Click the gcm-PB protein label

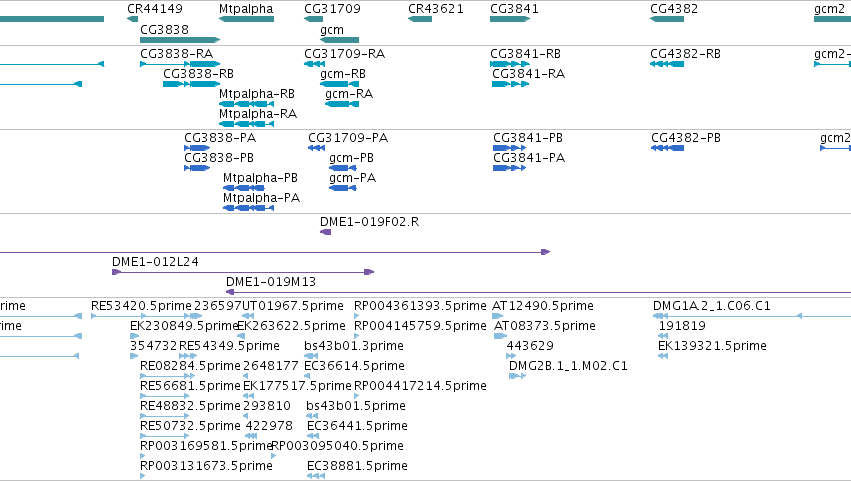pyautogui.click(x=351, y=158)
